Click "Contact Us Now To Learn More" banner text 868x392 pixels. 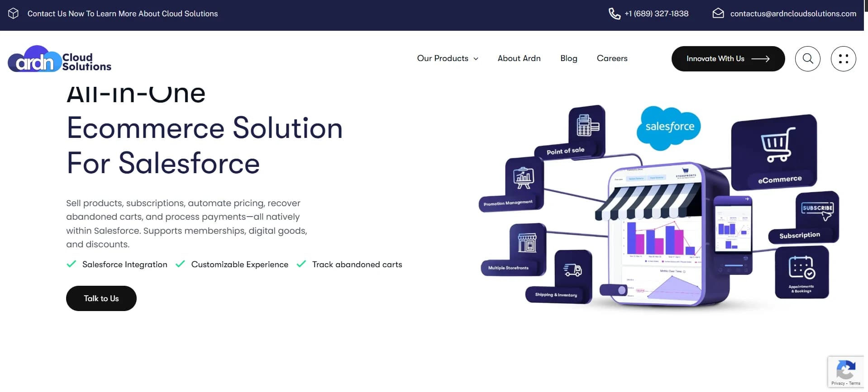[123, 14]
